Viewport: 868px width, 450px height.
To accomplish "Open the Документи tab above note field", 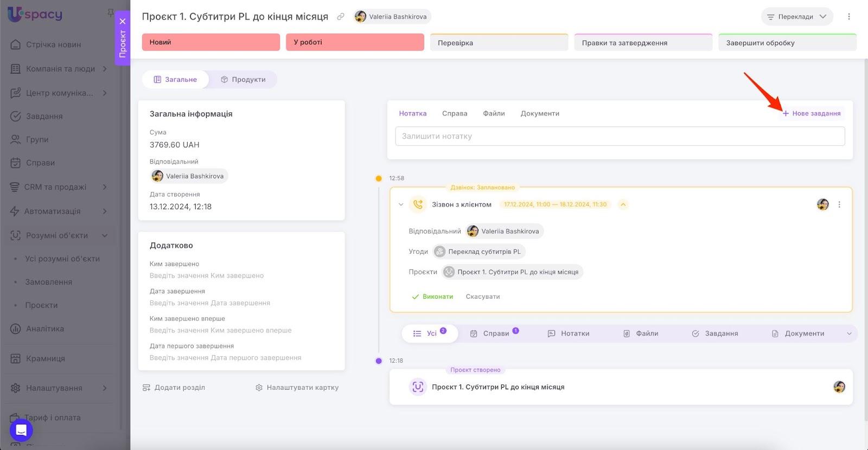I will tap(540, 113).
